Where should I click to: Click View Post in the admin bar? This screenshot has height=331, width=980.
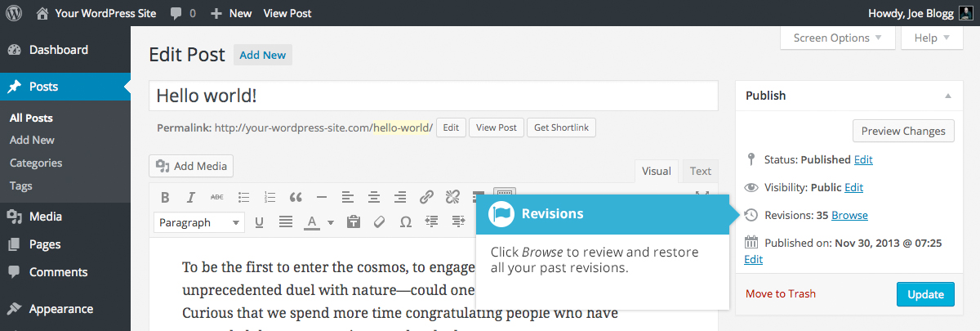pos(287,13)
